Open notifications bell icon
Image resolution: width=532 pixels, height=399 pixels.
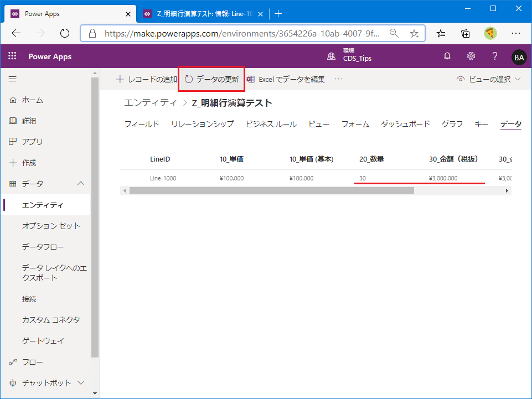point(447,56)
